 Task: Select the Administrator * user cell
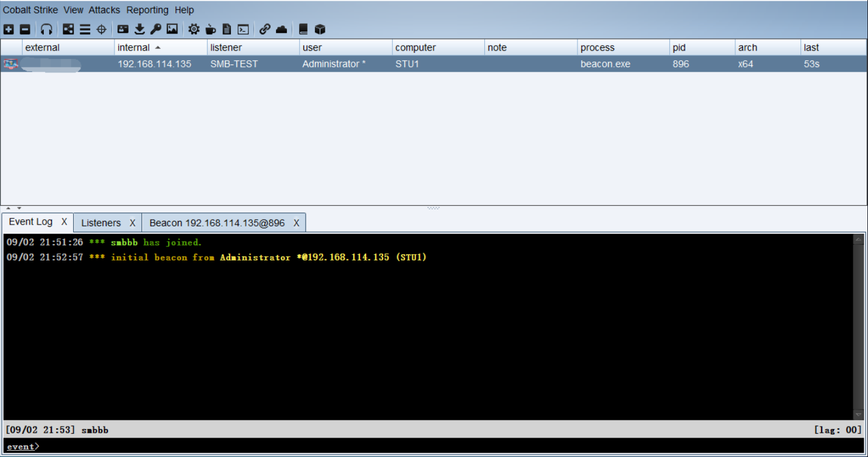pyautogui.click(x=346, y=64)
